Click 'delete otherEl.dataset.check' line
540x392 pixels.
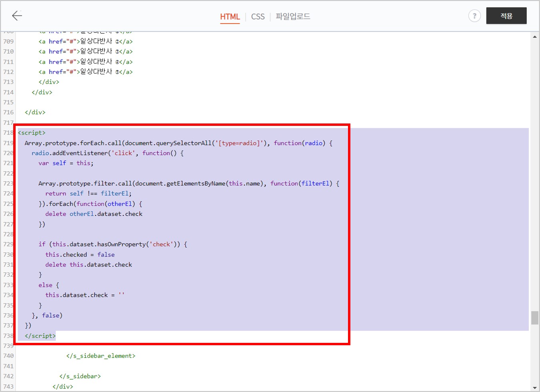(94, 214)
